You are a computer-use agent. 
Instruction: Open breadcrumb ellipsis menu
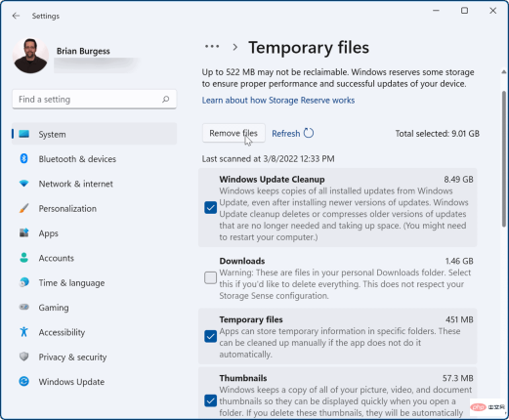(x=212, y=47)
